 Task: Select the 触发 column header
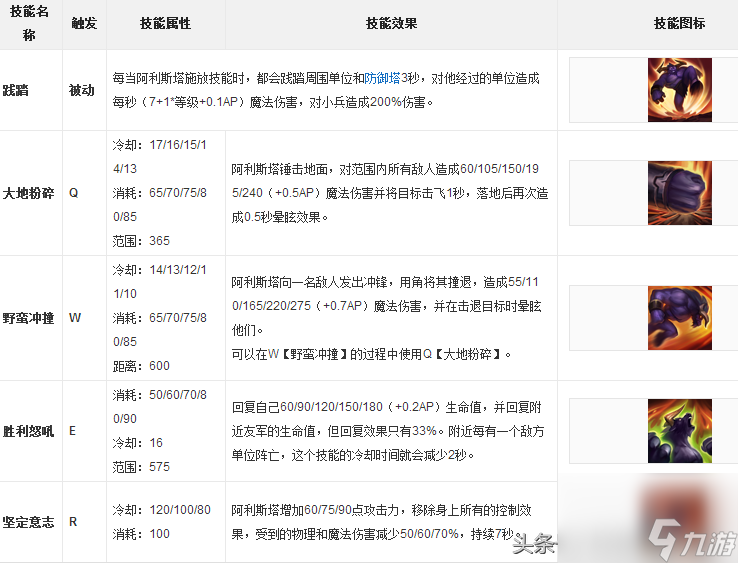point(84,23)
